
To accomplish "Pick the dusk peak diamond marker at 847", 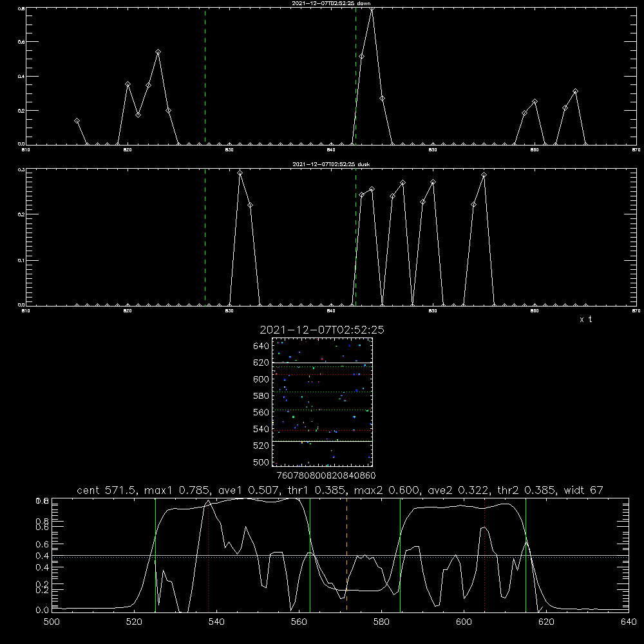I will pyautogui.click(x=402, y=183).
